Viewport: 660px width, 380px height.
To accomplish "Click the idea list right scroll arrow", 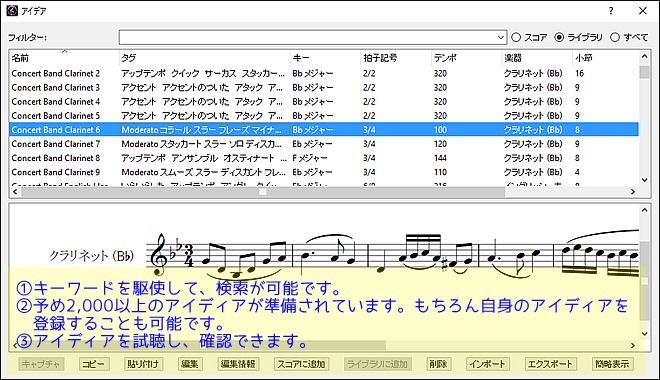I will 633,192.
